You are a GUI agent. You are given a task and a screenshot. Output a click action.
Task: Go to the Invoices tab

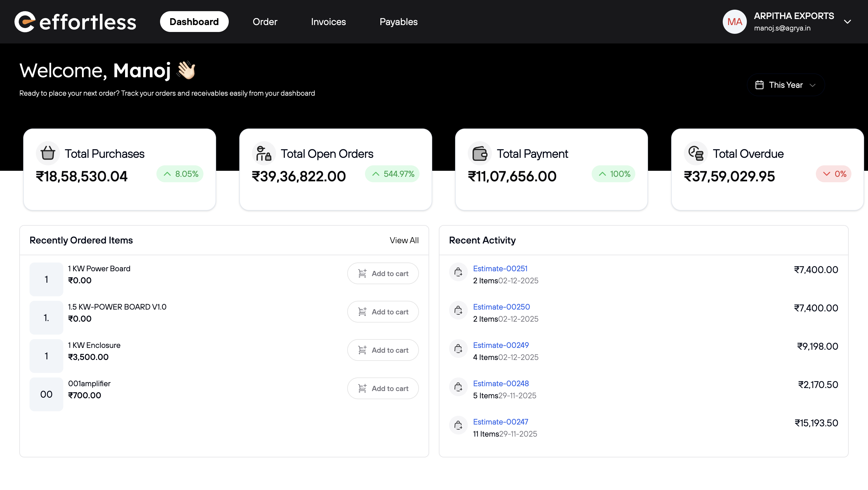328,22
